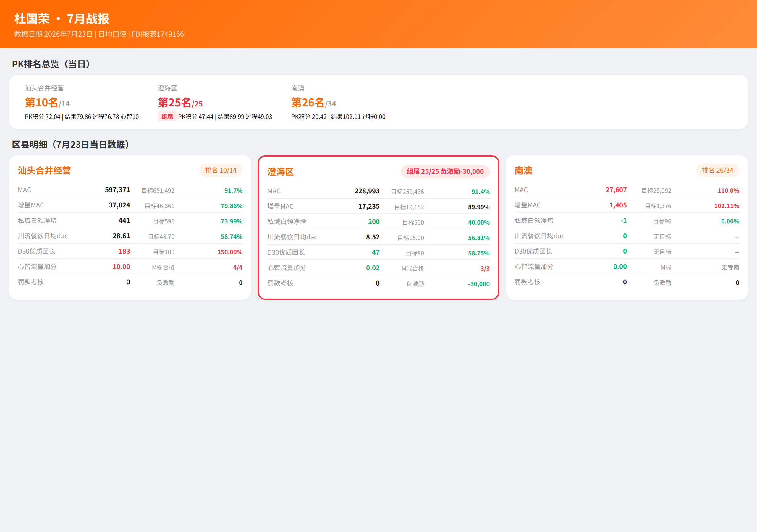The height and width of the screenshot is (532, 757).
Task: Click the 组尾 tag in PK overview
Action: pos(167,117)
